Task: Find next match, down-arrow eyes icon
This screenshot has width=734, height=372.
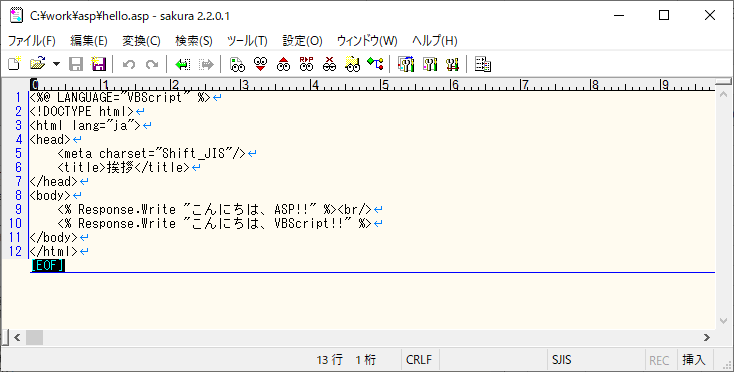Action: click(261, 64)
